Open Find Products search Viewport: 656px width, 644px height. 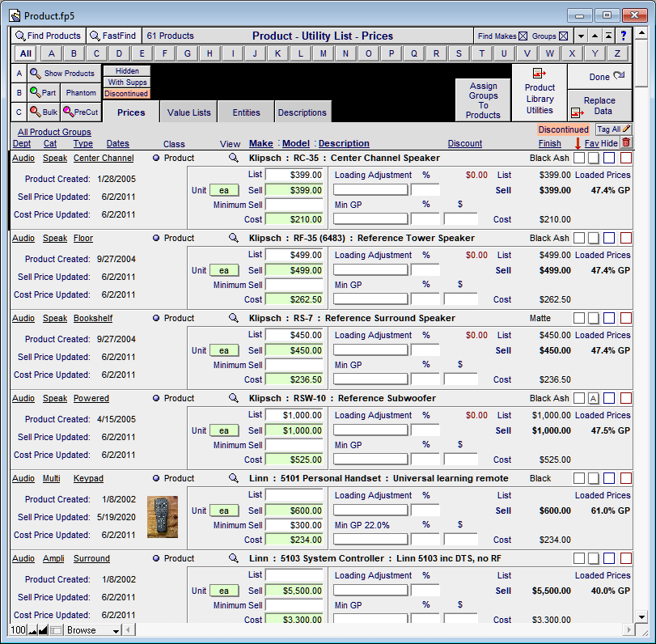coord(49,36)
